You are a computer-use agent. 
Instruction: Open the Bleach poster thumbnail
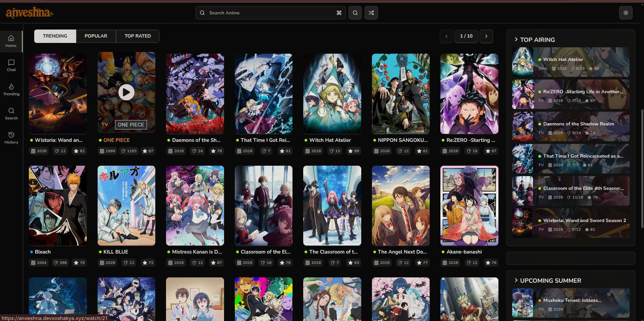point(58,206)
